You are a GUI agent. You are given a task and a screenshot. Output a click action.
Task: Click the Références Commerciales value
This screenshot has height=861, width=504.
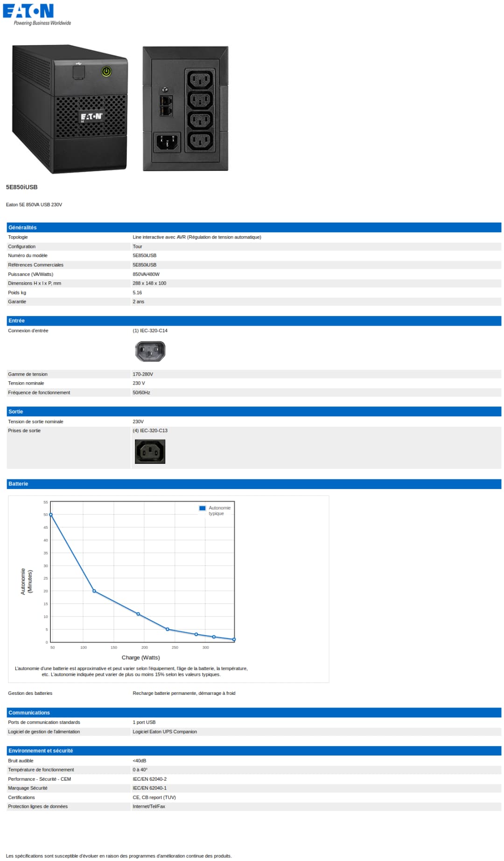(x=145, y=265)
